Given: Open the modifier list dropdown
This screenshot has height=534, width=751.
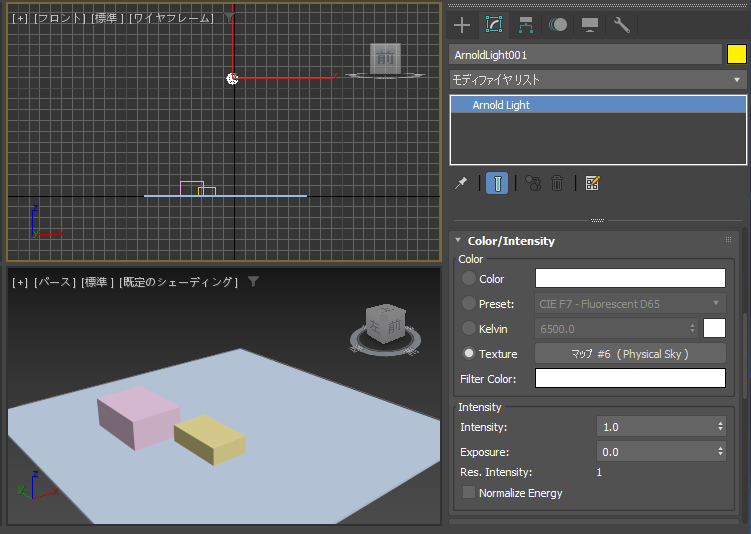Looking at the screenshot, I should (598, 80).
